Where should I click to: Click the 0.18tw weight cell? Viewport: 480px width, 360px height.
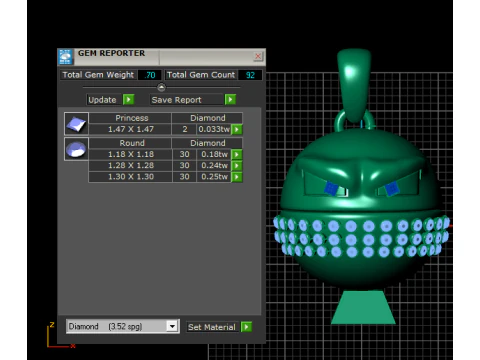click(x=214, y=154)
